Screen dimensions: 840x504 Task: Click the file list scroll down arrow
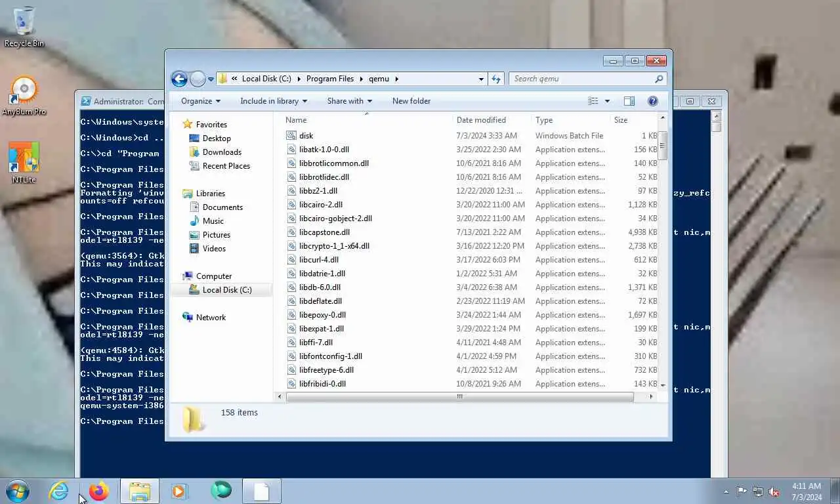tap(662, 385)
